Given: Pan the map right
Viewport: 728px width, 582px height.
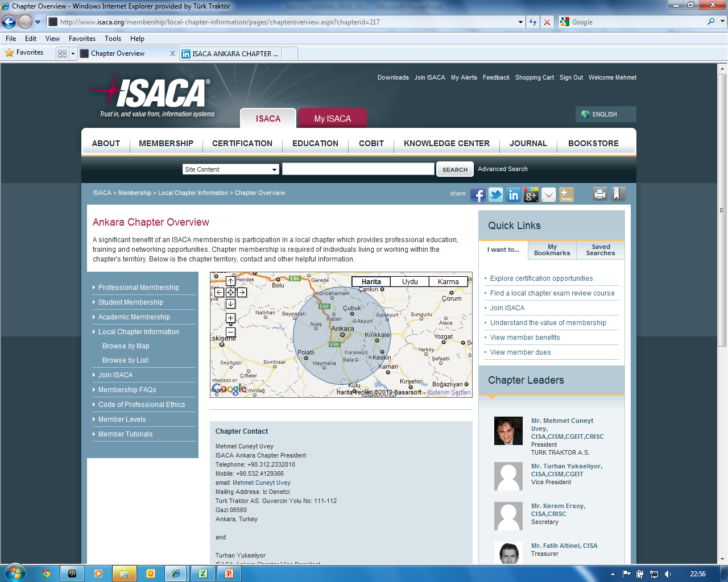Looking at the screenshot, I should click(242, 292).
